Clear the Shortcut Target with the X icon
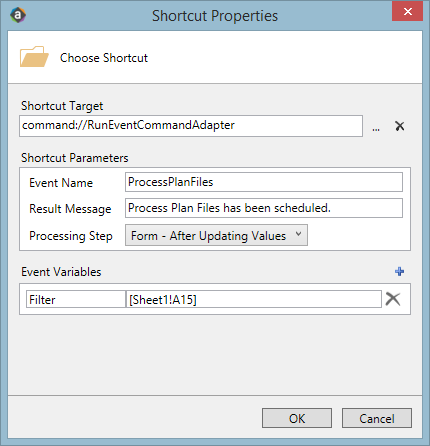Image resolution: width=430 pixels, height=446 pixels. pyautogui.click(x=399, y=126)
